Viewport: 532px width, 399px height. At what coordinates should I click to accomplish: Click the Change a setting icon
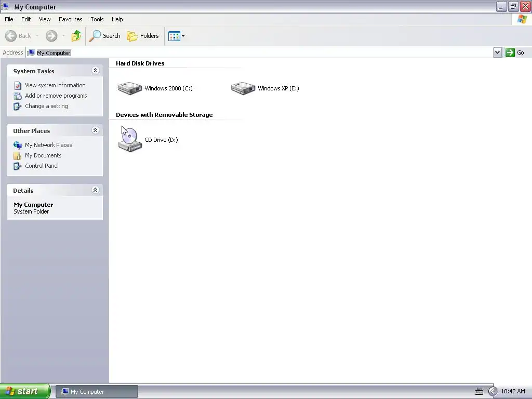click(x=17, y=107)
